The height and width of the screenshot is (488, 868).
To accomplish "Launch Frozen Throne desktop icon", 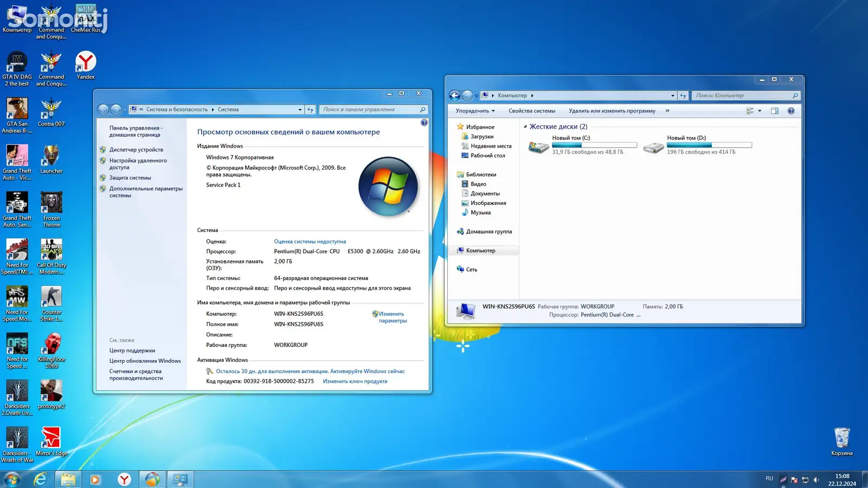I will (51, 210).
